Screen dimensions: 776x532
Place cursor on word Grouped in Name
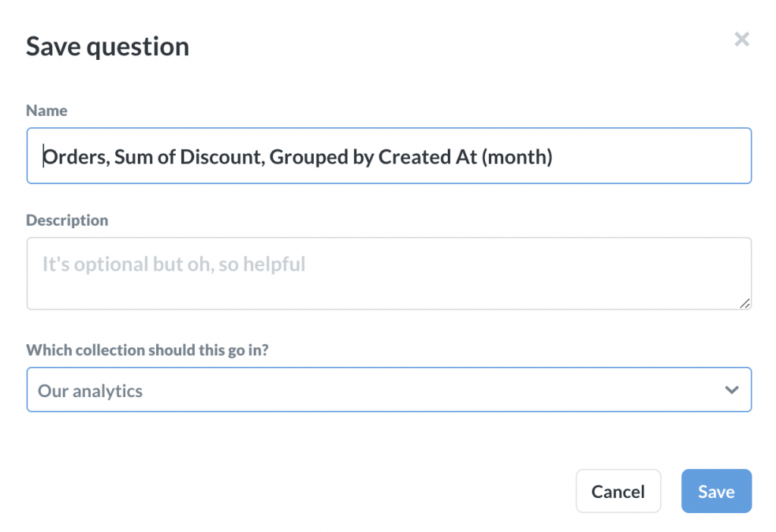(x=309, y=157)
